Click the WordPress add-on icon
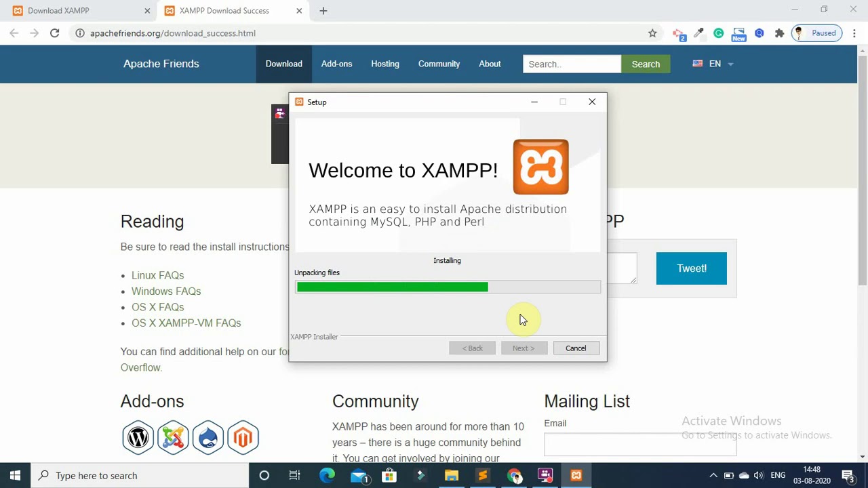The width and height of the screenshot is (868, 488). [138, 437]
